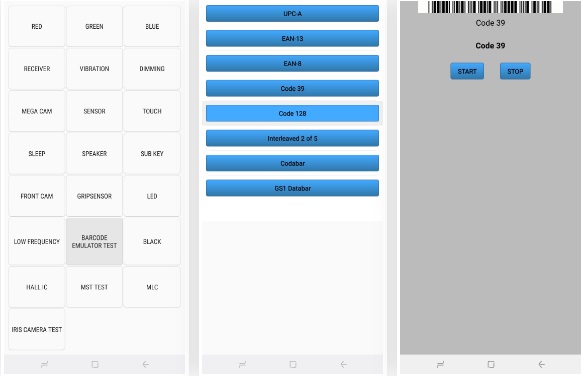The image size is (582, 376).
Task: Tap the back arrow below the test grid
Action: (146, 364)
